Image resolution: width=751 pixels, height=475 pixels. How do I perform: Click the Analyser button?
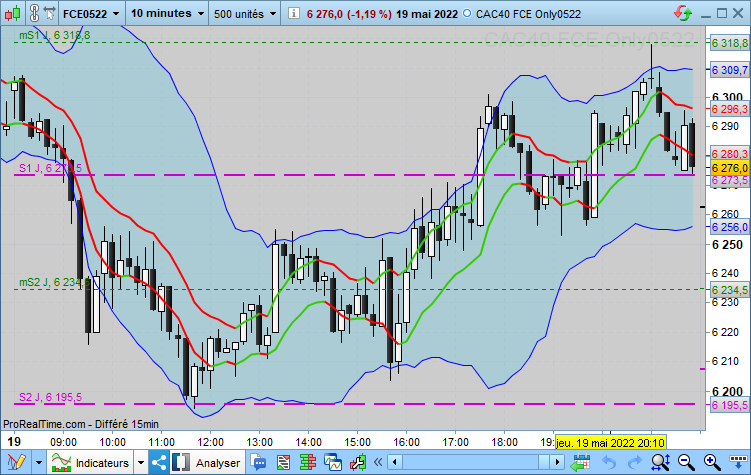[207, 463]
